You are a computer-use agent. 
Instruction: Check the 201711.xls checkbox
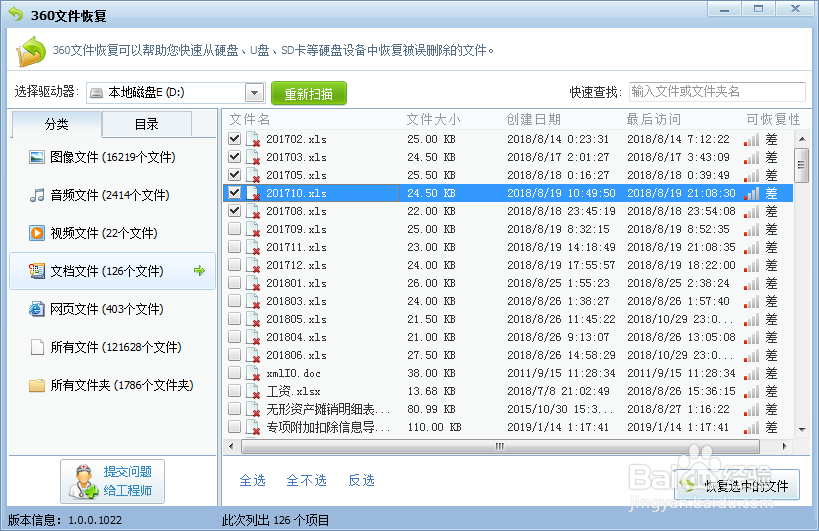pos(235,247)
